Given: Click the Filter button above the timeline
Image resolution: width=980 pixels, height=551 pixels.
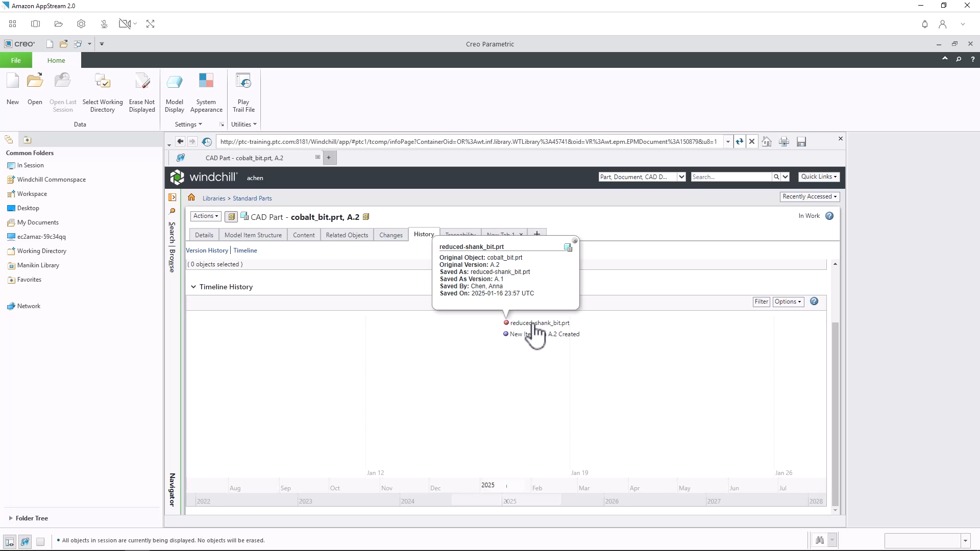Looking at the screenshot, I should 761,302.
